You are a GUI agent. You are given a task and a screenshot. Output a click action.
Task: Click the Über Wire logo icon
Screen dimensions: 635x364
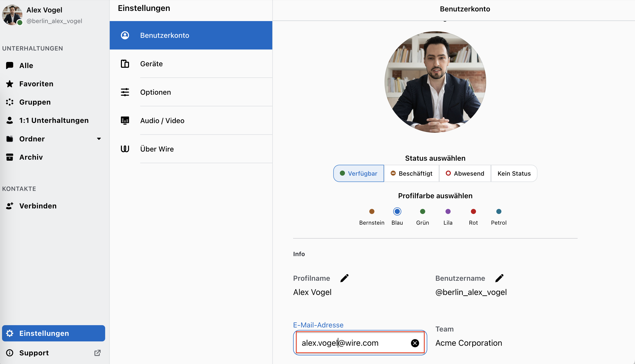pos(125,149)
